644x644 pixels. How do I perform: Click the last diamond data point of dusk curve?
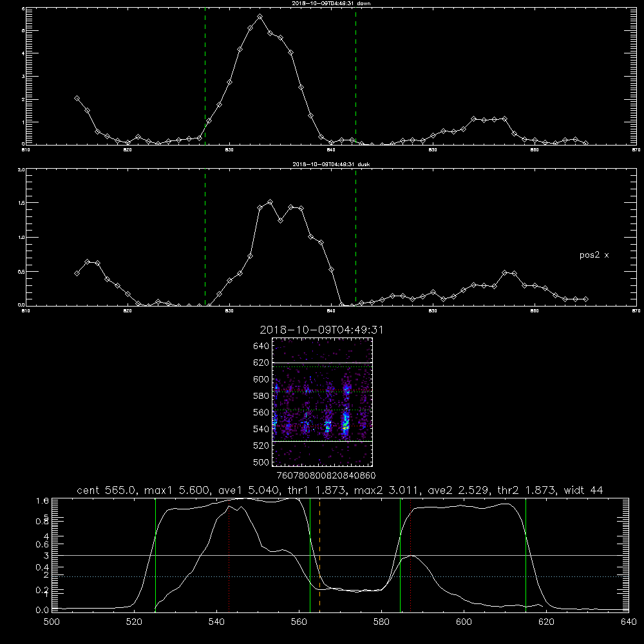pyautogui.click(x=585, y=299)
